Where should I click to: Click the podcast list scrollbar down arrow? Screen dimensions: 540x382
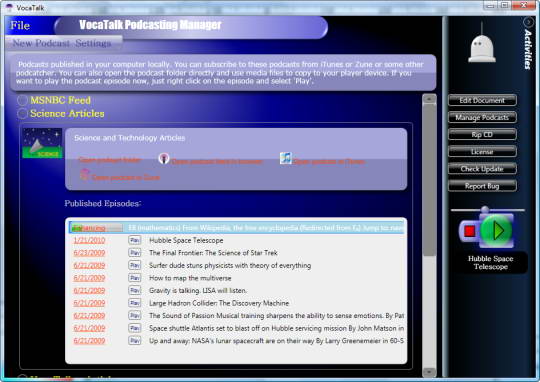pos(429,372)
